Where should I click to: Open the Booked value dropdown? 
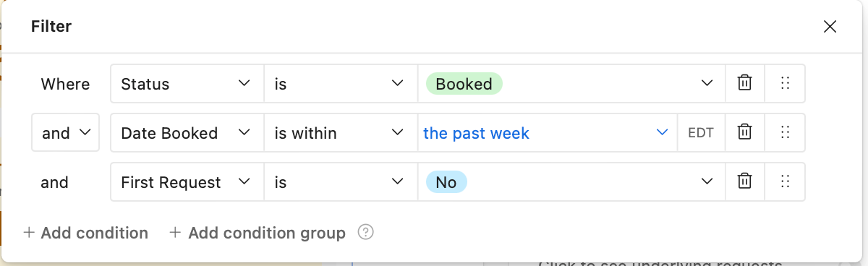571,84
